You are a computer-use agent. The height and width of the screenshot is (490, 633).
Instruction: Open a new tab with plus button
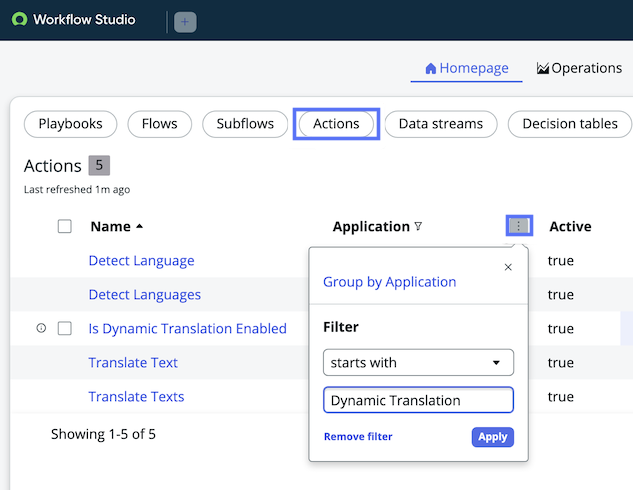click(185, 22)
